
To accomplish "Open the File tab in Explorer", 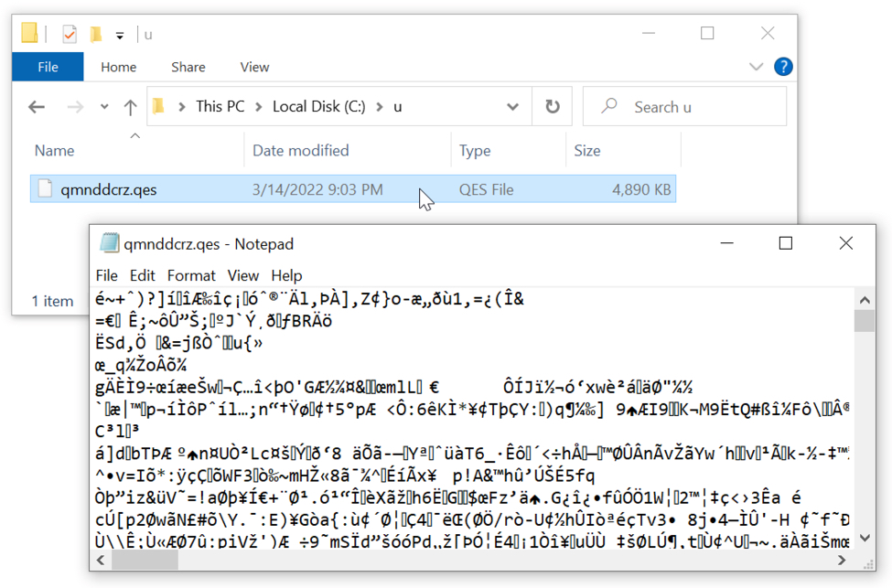I will click(x=48, y=67).
